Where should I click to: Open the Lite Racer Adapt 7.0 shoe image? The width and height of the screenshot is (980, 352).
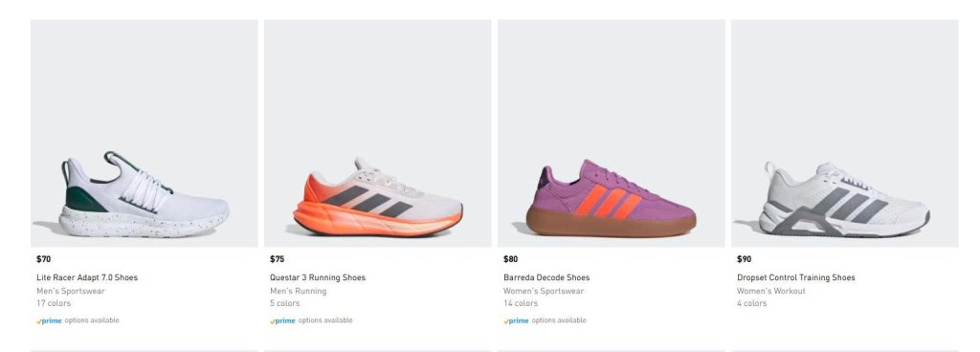tap(144, 133)
